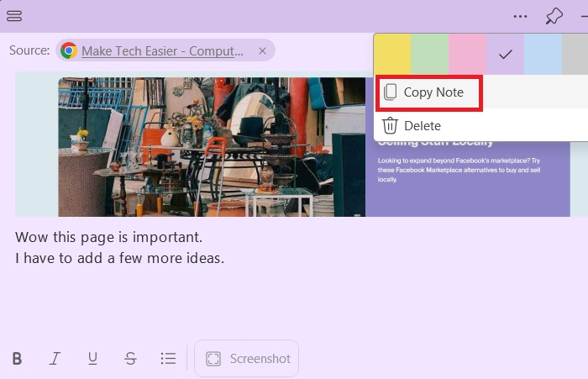Toggle italic formatting
588x379 pixels.
pyautogui.click(x=55, y=359)
